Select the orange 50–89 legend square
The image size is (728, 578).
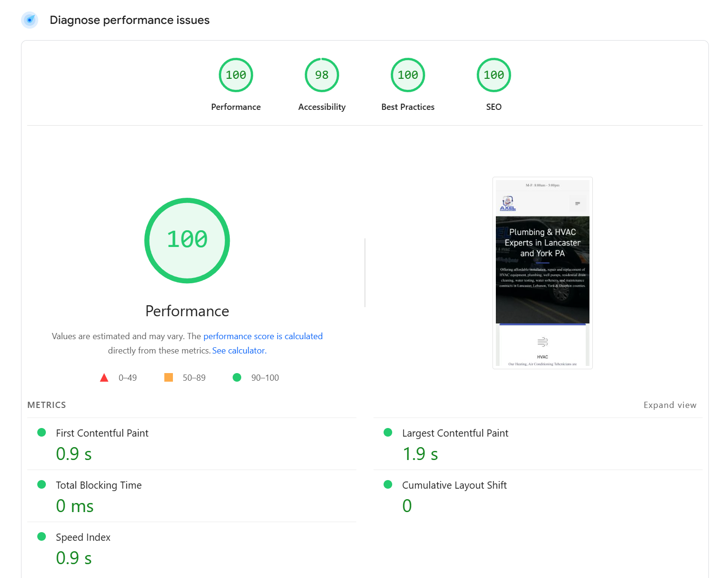(x=168, y=377)
